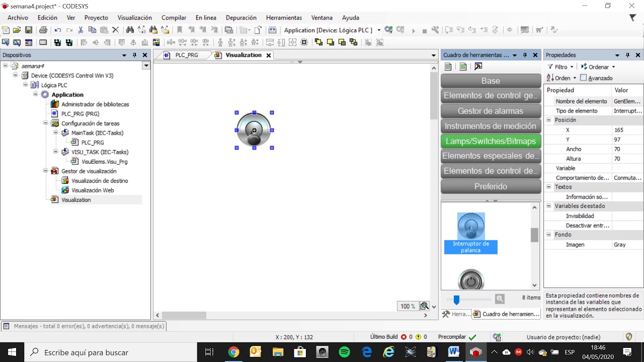Click the shopping cart icon in toolbar
The width and height of the screenshot is (644, 362).
(x=539, y=30)
